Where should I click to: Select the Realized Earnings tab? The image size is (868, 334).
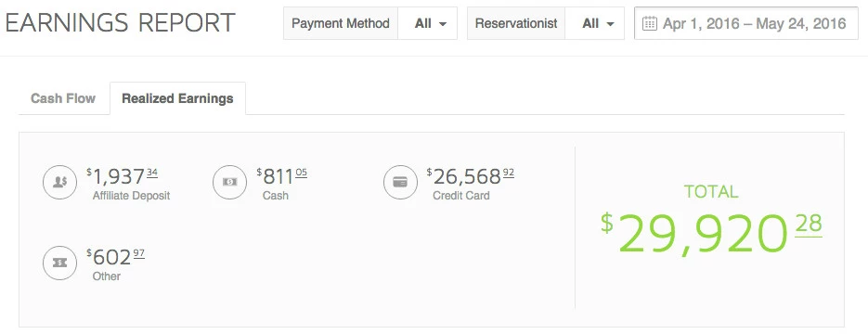pyautogui.click(x=177, y=98)
